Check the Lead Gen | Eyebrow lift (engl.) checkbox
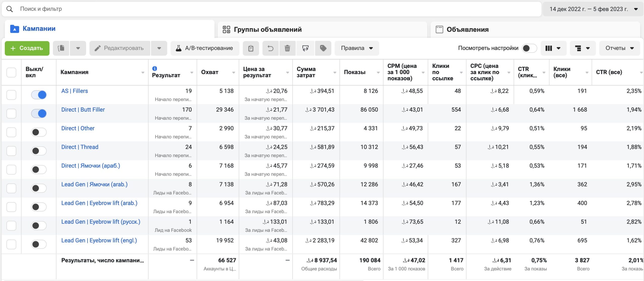 tap(11, 244)
